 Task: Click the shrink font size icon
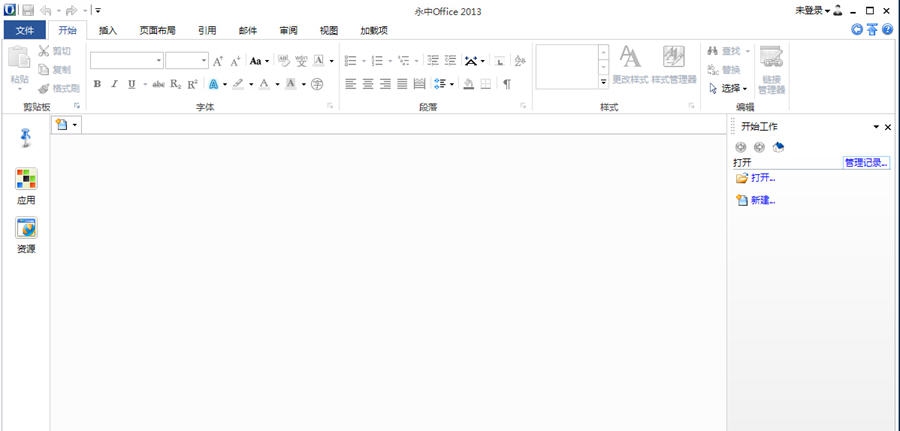coord(235,61)
